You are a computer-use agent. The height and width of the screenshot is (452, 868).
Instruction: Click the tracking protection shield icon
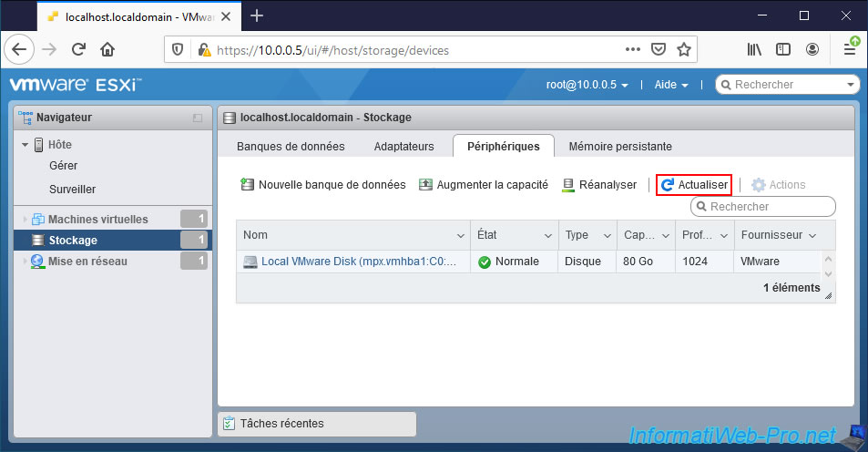point(177,50)
